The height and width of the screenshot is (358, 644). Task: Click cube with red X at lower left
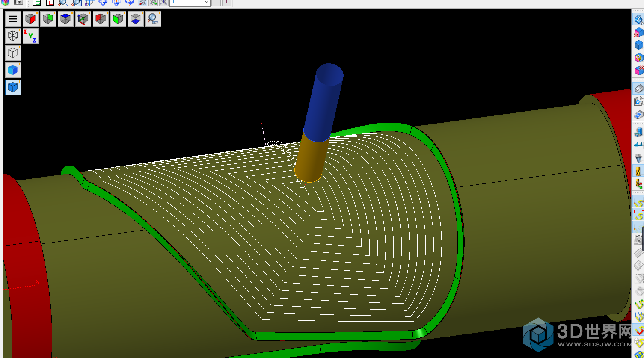(x=638, y=32)
